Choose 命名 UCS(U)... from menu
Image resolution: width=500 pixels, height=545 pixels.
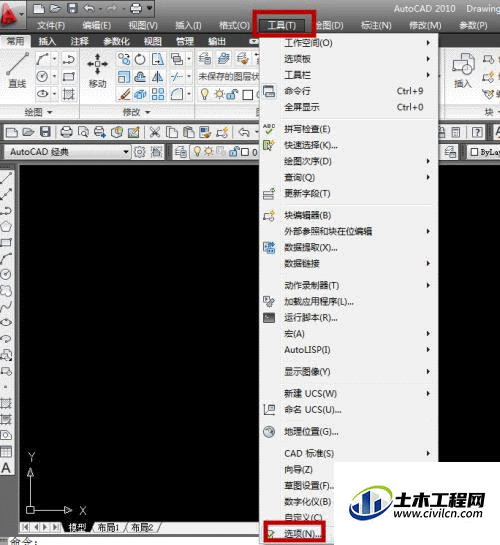tap(349, 410)
